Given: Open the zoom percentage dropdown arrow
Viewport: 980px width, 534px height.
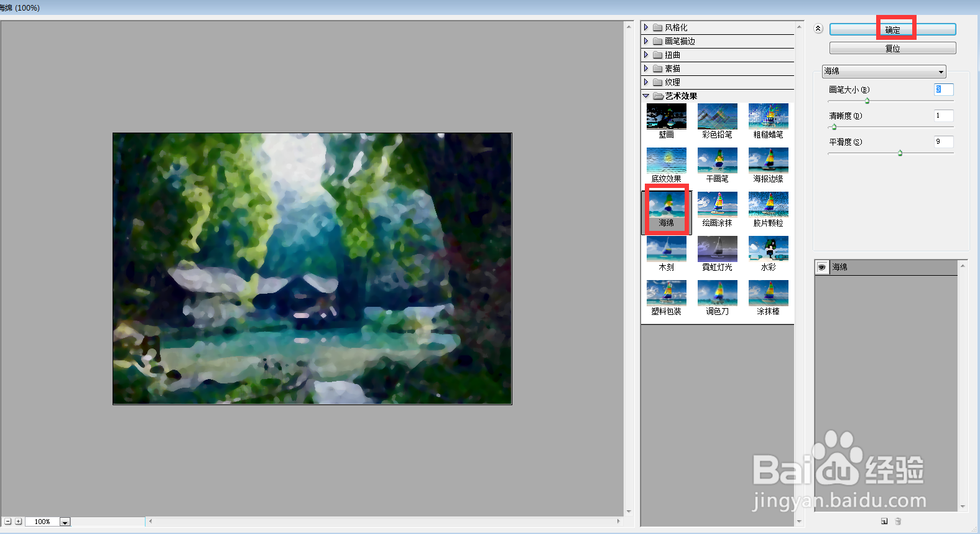Looking at the screenshot, I should point(65,522).
